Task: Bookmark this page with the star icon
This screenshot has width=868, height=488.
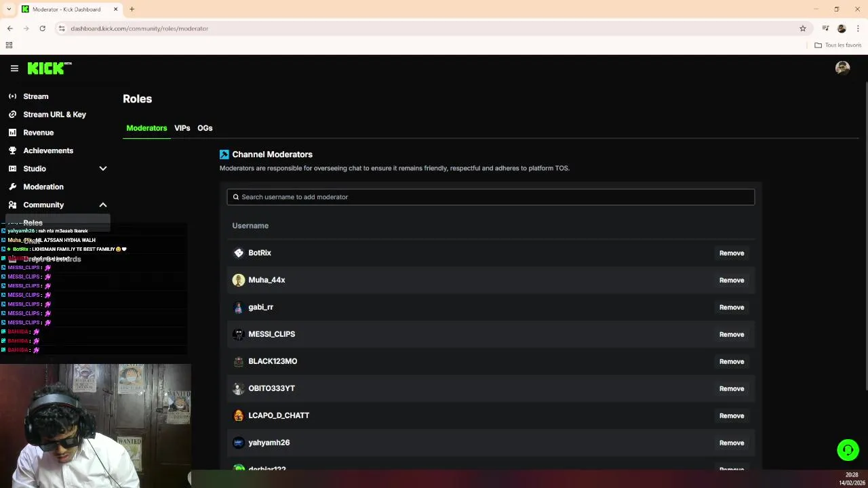Action: (803, 28)
